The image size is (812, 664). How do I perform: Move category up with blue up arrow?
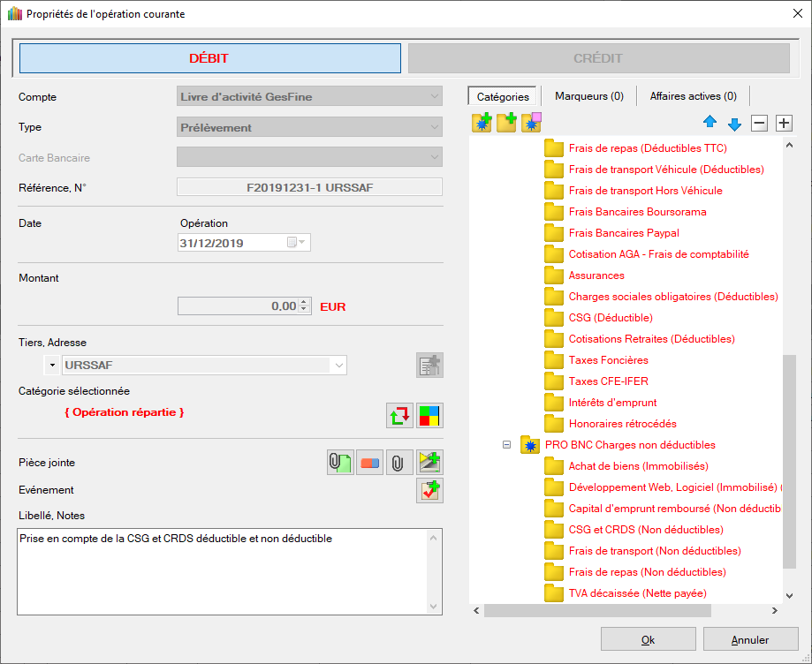[x=710, y=124]
